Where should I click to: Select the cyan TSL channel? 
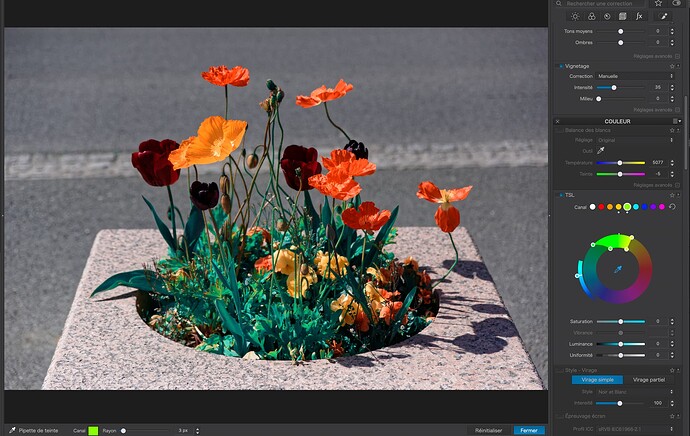point(636,207)
